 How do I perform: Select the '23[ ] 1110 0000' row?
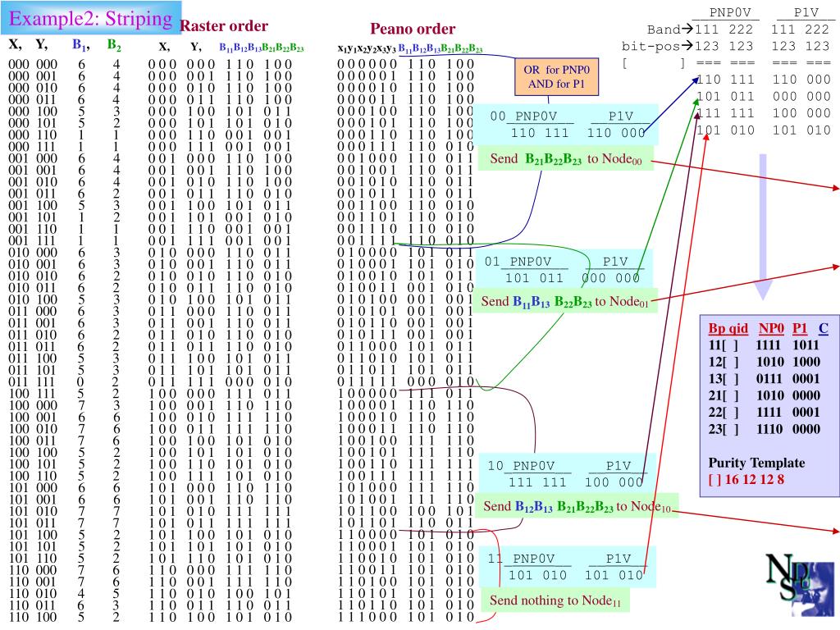coord(764,429)
